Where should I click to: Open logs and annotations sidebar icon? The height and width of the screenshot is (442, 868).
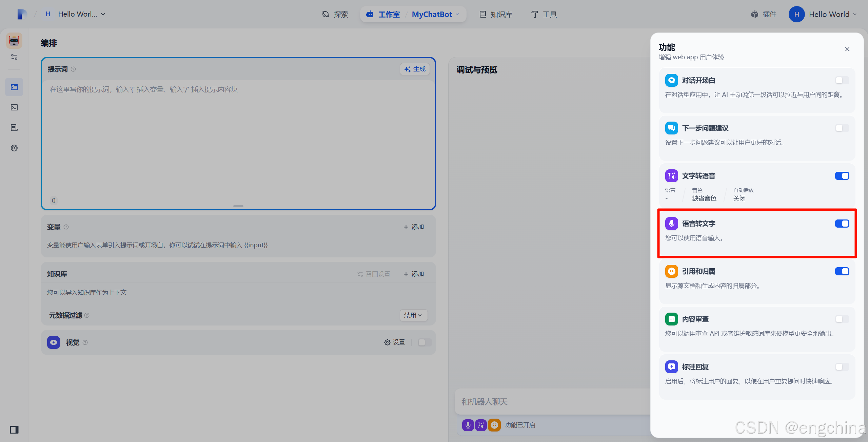(14, 128)
